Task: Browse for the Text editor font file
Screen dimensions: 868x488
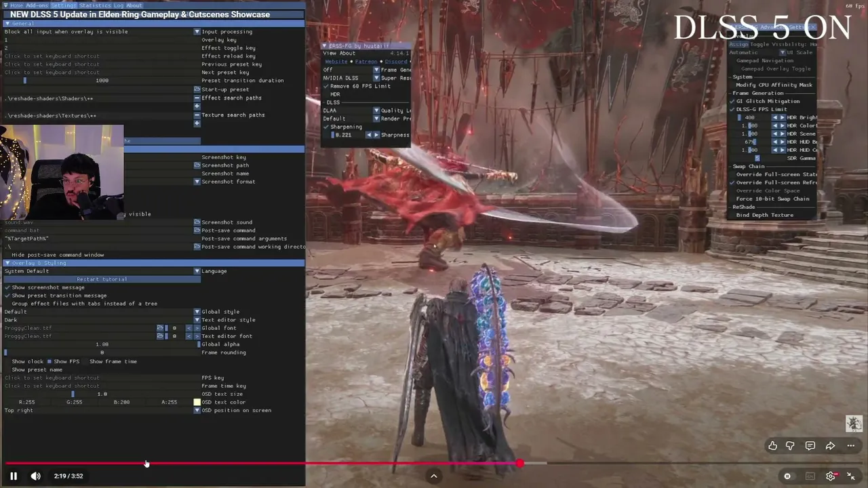Action: (160, 336)
